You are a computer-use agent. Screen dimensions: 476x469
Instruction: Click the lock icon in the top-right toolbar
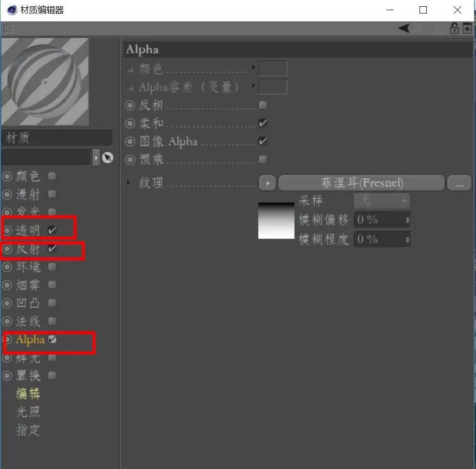click(454, 28)
